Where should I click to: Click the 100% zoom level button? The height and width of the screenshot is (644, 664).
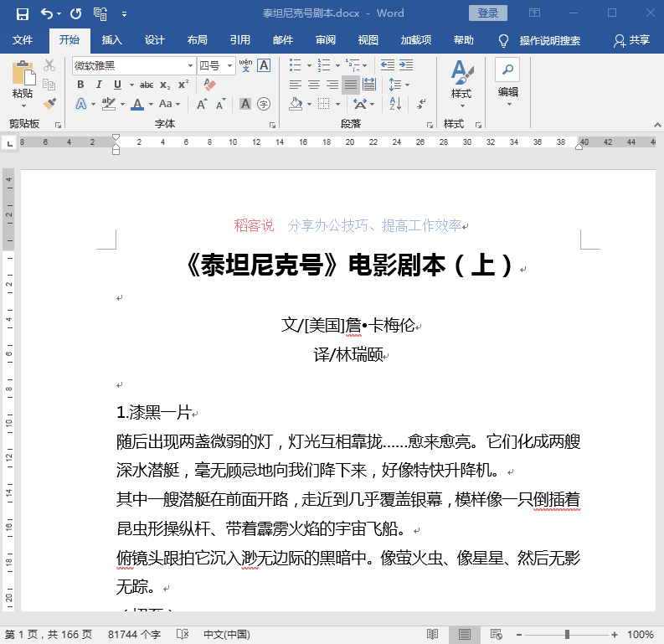[x=641, y=634]
